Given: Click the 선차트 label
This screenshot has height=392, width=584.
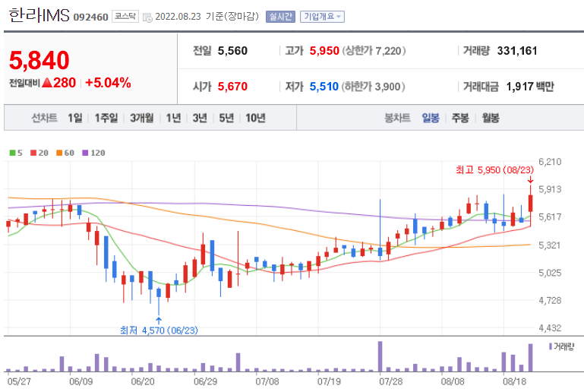Looking at the screenshot, I should (x=44, y=118).
